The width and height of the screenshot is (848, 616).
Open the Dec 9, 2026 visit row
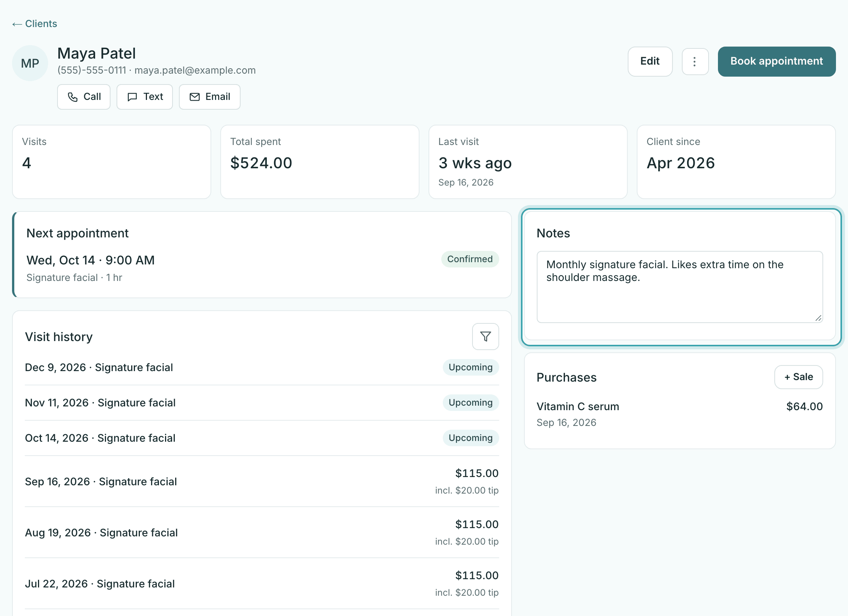(x=262, y=367)
